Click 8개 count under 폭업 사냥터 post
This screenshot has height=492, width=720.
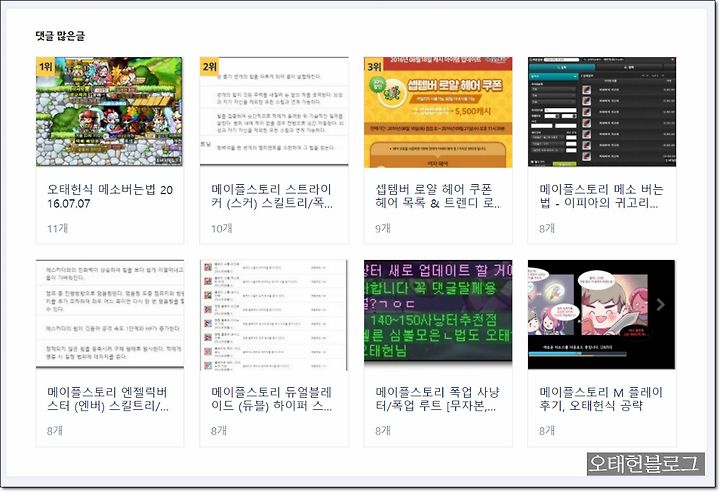point(383,431)
